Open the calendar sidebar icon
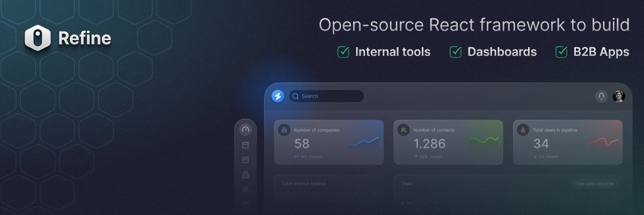Screen dimensions: 644x215 click(x=246, y=145)
